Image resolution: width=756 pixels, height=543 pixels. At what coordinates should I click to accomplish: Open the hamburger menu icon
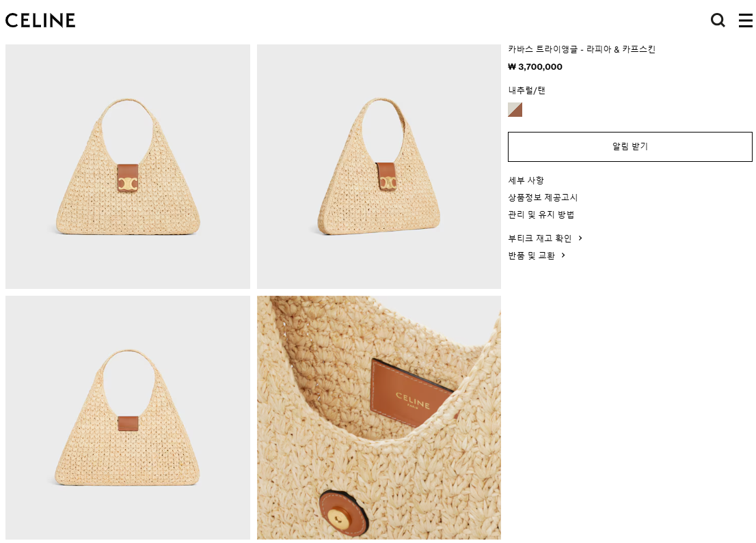(745, 20)
